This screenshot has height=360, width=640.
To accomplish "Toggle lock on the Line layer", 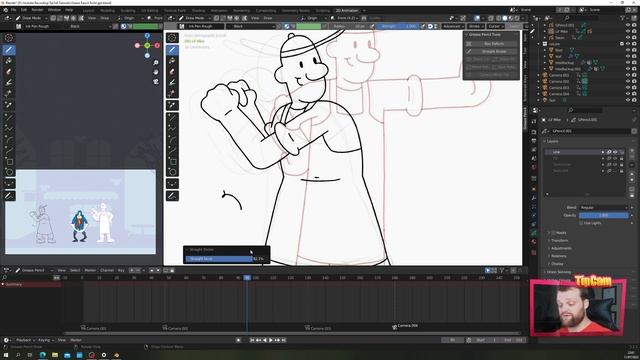I will [621, 152].
